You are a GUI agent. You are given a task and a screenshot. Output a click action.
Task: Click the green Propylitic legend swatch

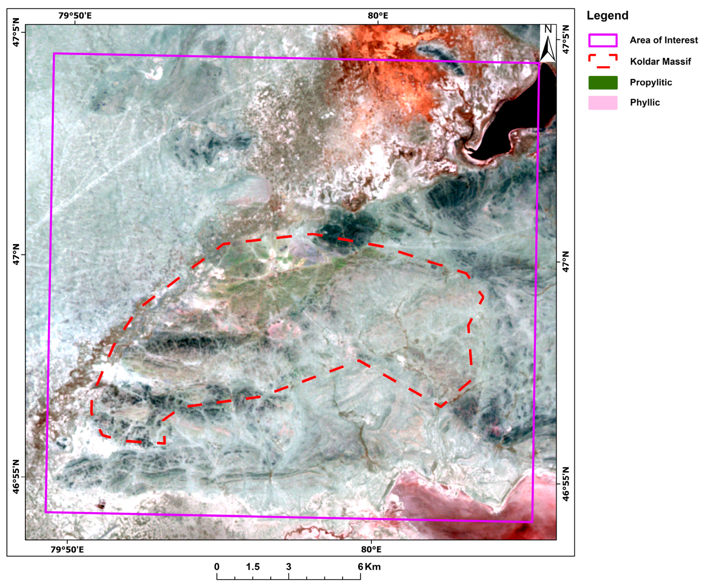602,82
